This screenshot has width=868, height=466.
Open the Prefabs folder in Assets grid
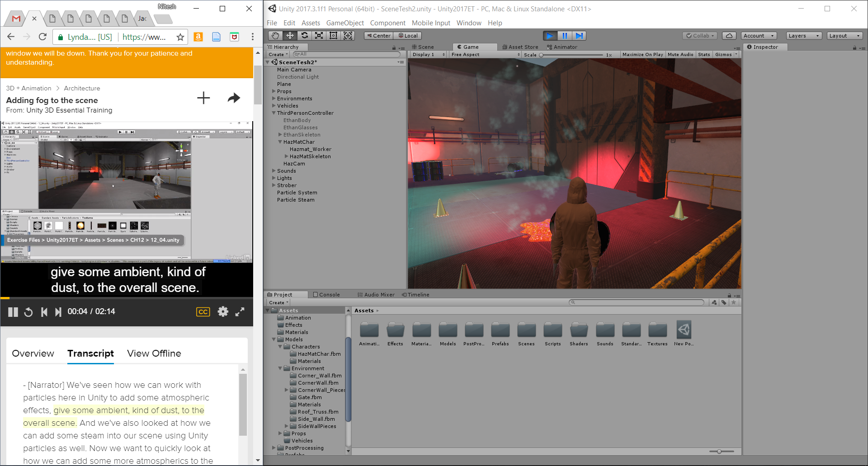coord(500,334)
